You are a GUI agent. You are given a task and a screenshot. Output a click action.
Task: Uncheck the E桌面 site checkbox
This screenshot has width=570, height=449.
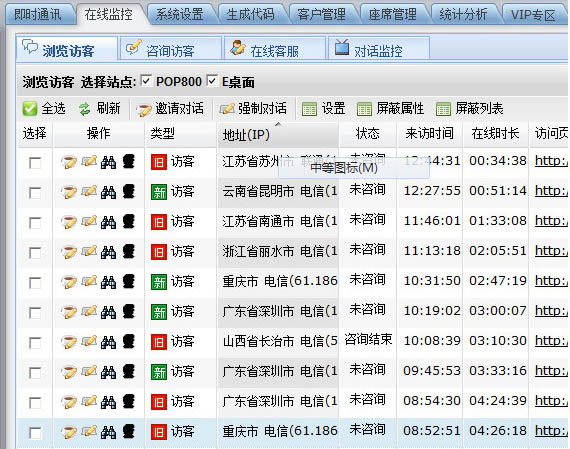[x=212, y=81]
